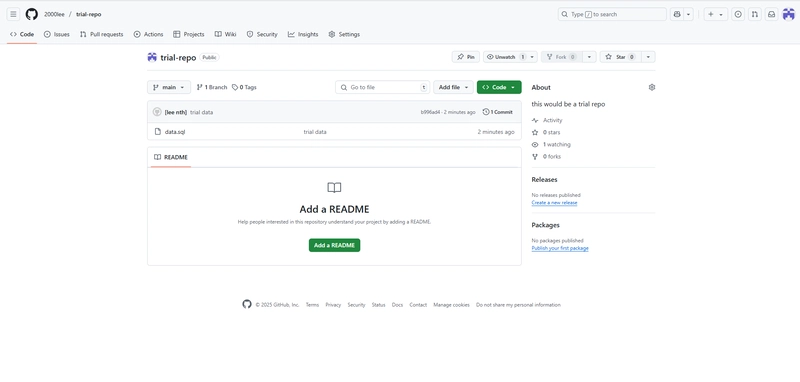
Task: Open the issues icon in top bar
Action: pyautogui.click(x=738, y=14)
